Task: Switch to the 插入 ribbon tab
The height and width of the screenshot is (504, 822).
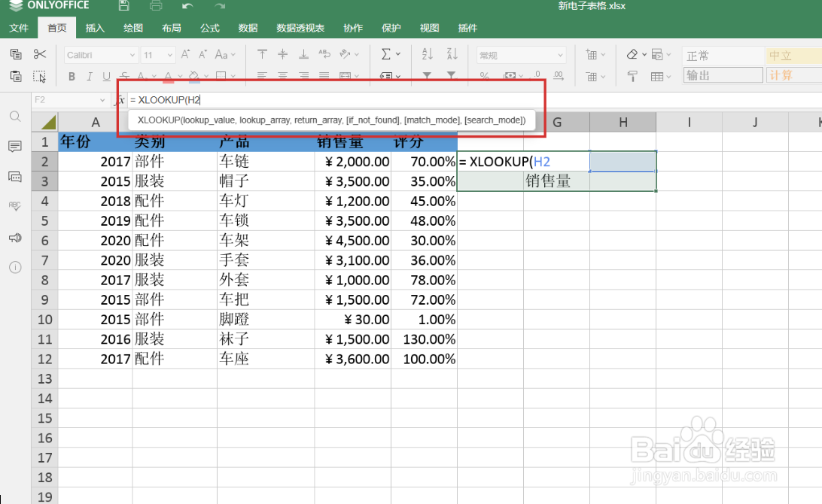Action: 95,28
